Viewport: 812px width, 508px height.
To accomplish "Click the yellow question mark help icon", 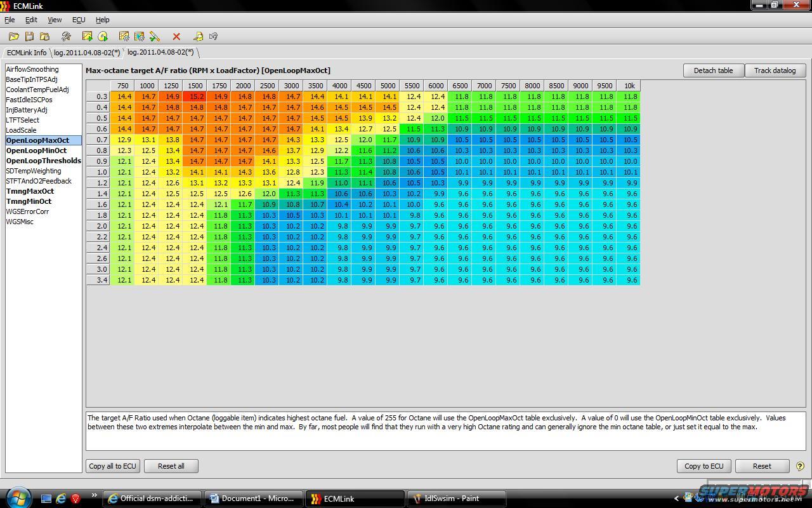I will 799,466.
